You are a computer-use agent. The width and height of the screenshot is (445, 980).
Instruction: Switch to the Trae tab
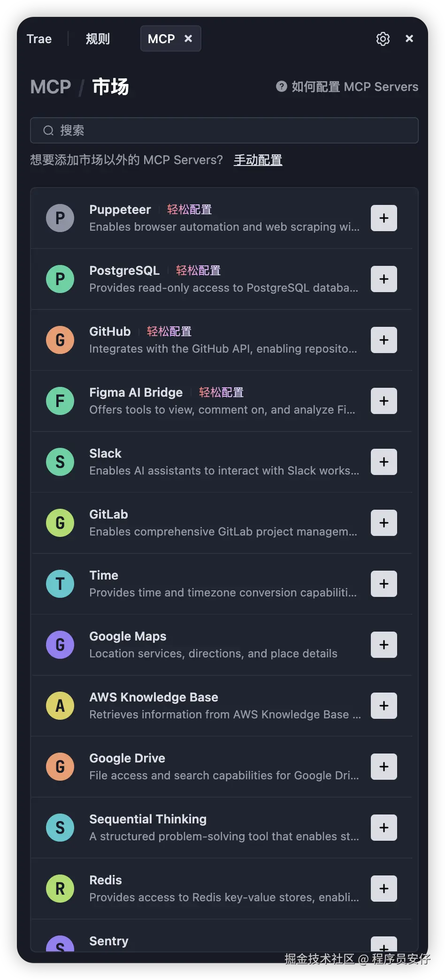(x=39, y=39)
